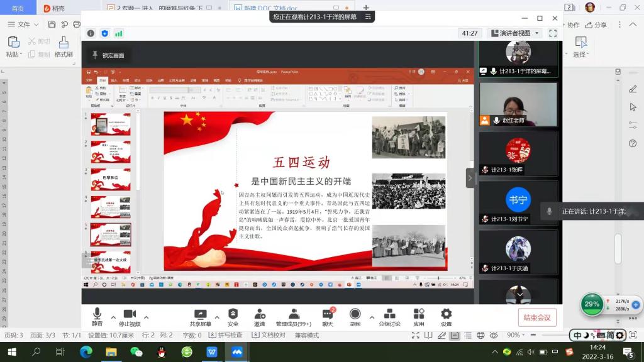The height and width of the screenshot is (362, 644).
Task: Mute the microphone in the meeting toolbar
Action: [x=97, y=314]
